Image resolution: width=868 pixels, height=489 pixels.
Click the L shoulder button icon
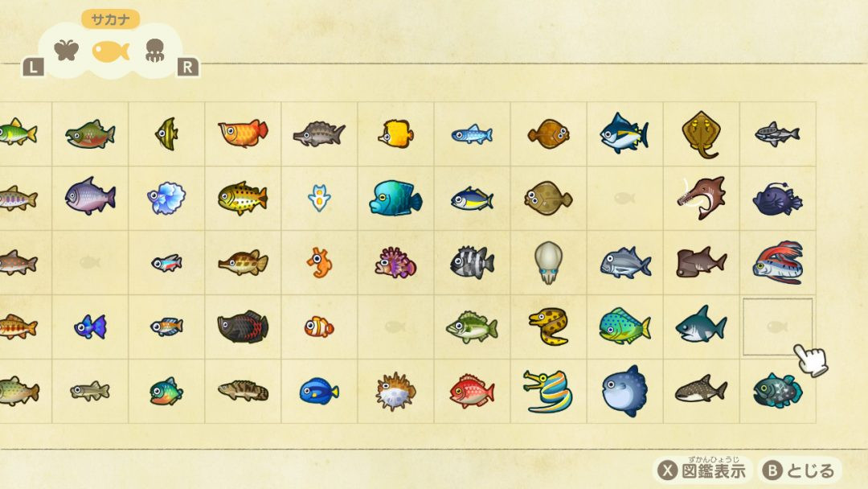tap(33, 68)
